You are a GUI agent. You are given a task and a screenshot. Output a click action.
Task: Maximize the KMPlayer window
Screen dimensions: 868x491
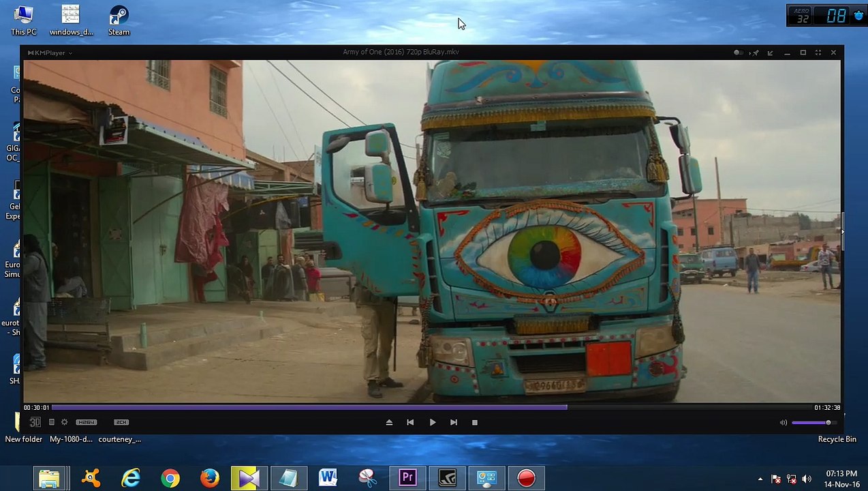tap(803, 53)
